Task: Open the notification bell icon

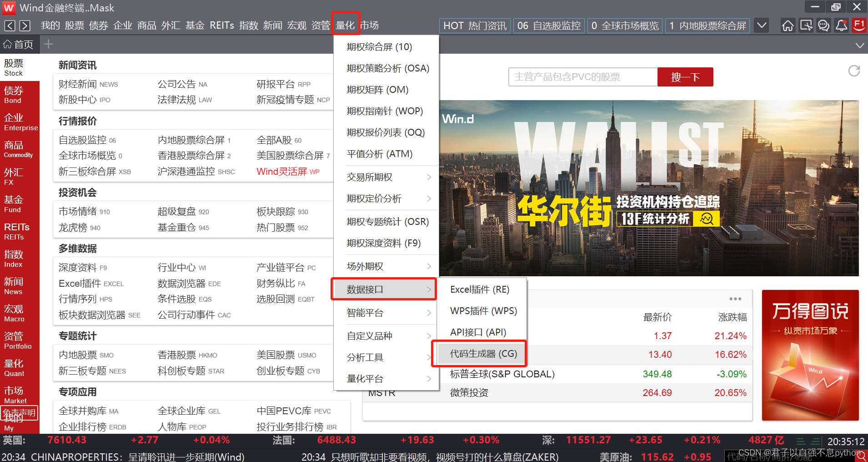Action: click(x=841, y=25)
